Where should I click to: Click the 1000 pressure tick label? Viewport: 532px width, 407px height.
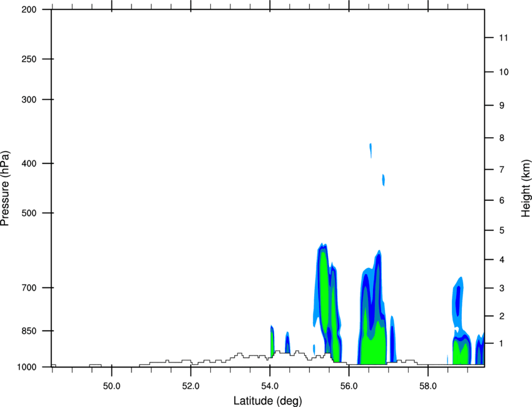[27, 367]
